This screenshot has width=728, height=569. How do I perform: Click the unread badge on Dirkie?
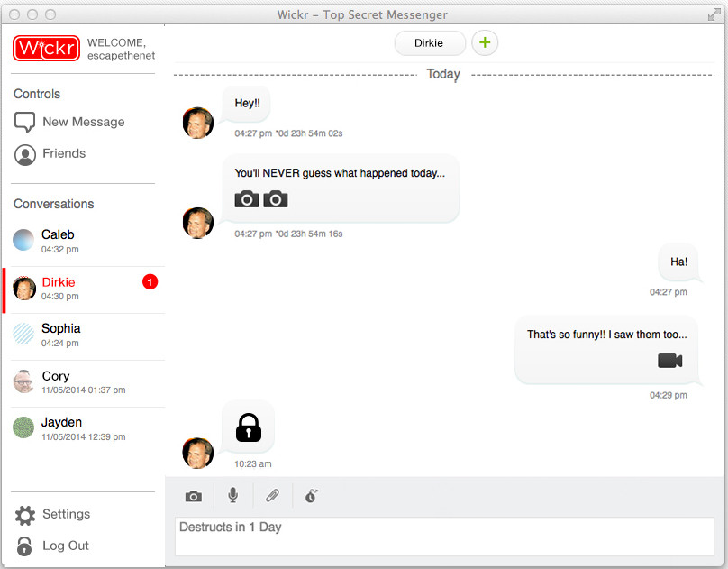[150, 282]
